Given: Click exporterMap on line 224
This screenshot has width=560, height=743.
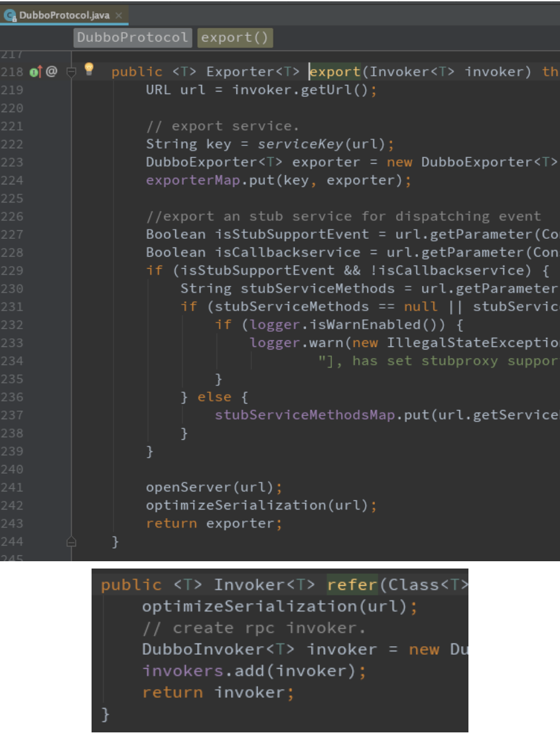Looking at the screenshot, I should [x=193, y=180].
